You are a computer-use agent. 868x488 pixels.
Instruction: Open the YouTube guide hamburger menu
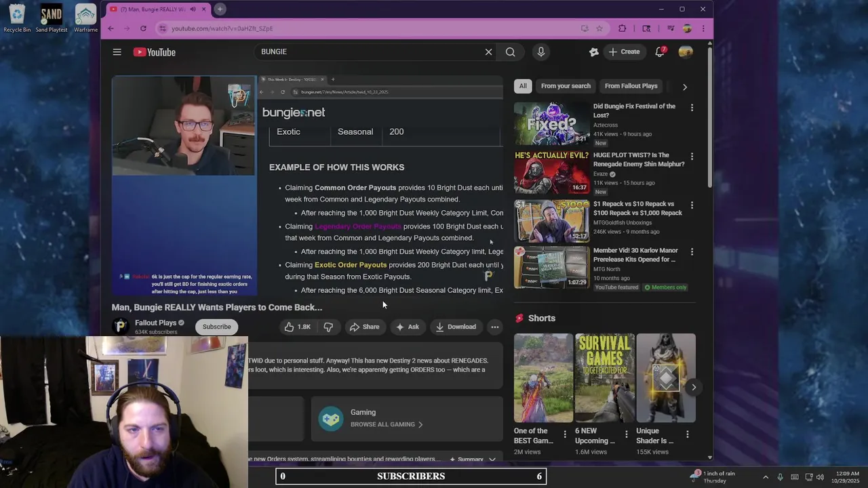point(117,52)
